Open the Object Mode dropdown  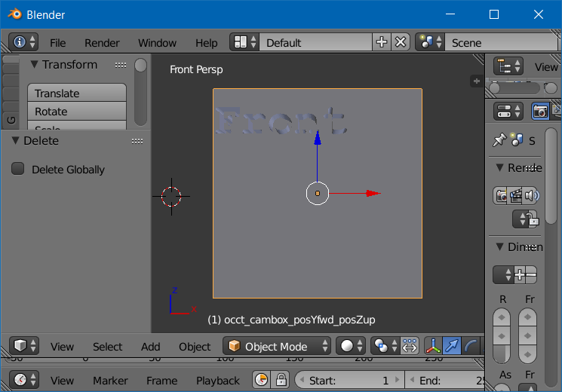point(278,346)
